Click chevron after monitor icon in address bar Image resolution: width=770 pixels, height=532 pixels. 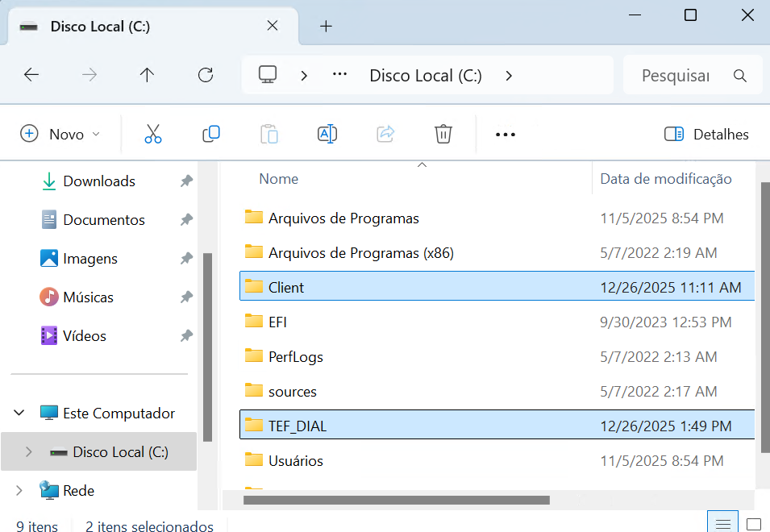[304, 76]
